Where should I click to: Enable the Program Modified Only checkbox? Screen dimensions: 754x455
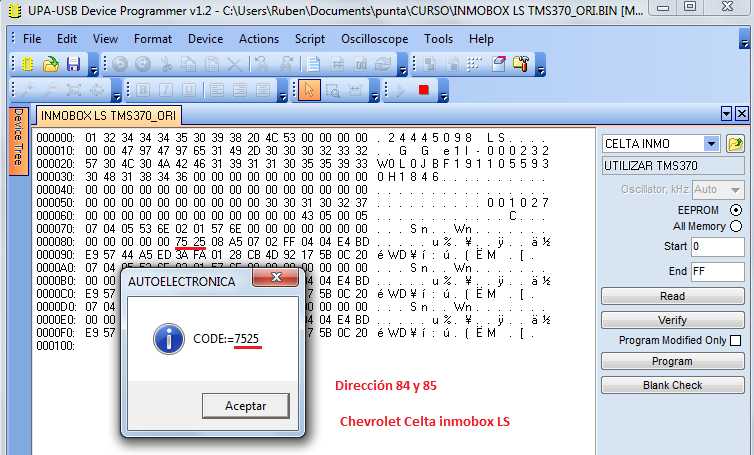[x=736, y=341]
